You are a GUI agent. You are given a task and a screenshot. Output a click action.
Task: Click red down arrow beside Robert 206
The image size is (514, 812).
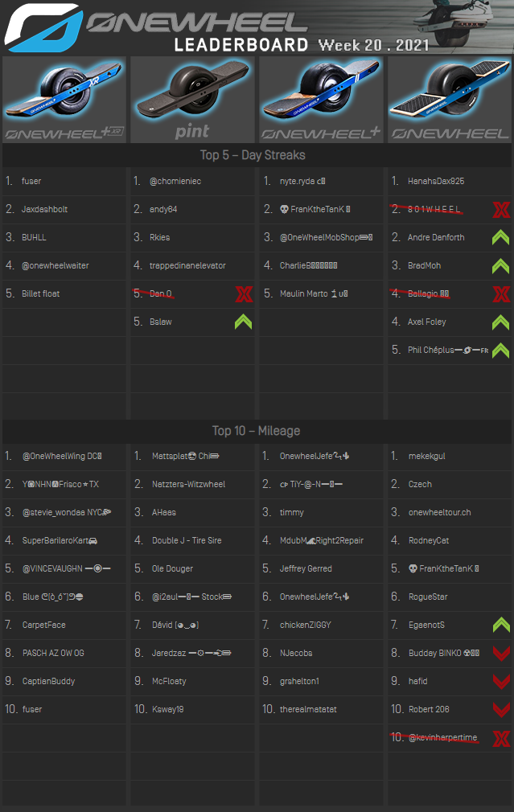point(500,710)
